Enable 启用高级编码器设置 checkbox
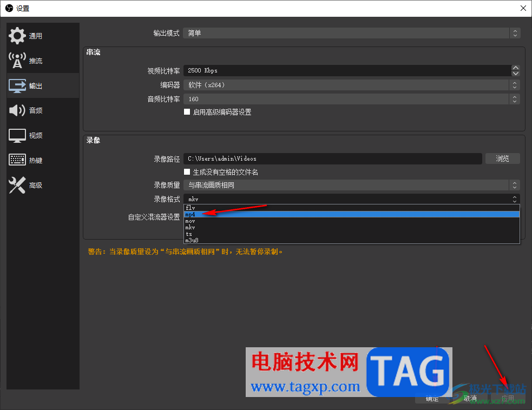 point(187,112)
